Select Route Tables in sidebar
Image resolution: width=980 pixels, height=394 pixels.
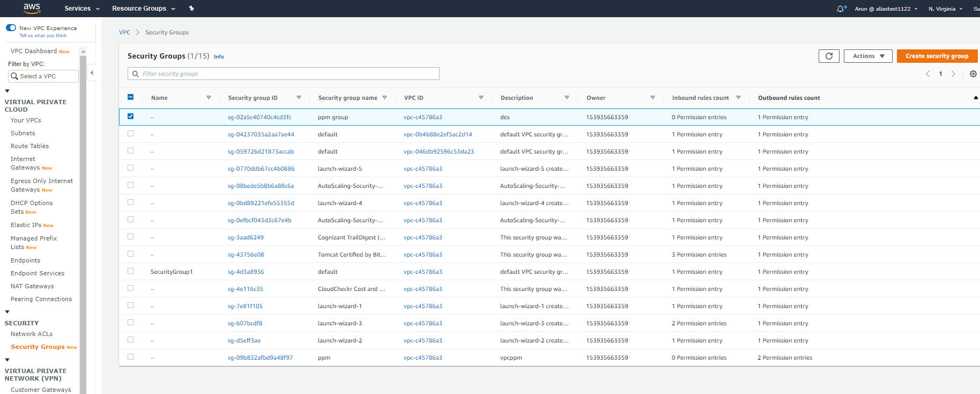[x=29, y=146]
